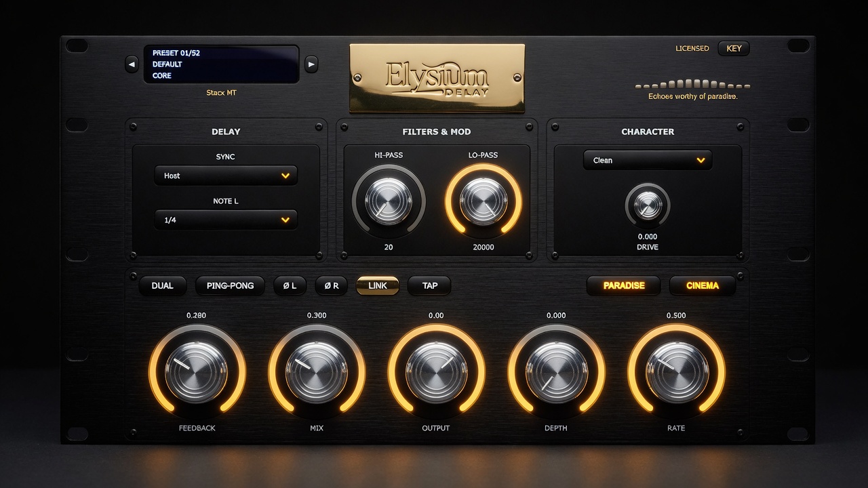Toggle the DUAL mode button

coord(162,285)
